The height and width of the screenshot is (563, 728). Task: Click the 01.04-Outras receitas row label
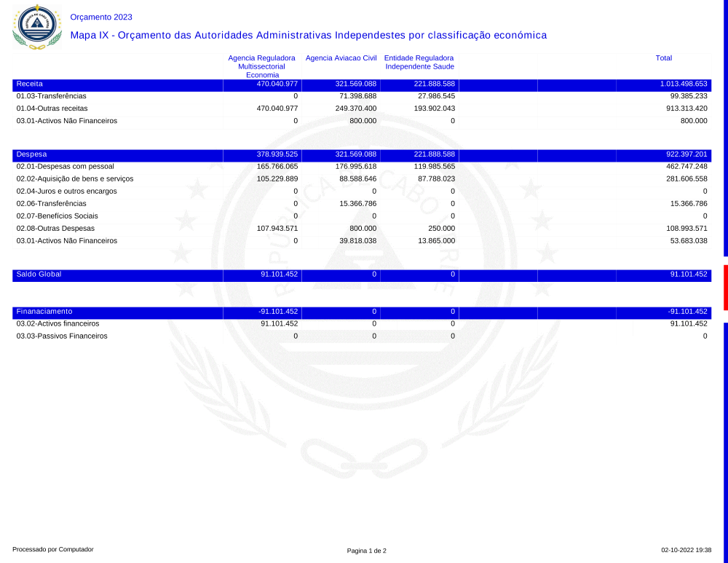52,109
